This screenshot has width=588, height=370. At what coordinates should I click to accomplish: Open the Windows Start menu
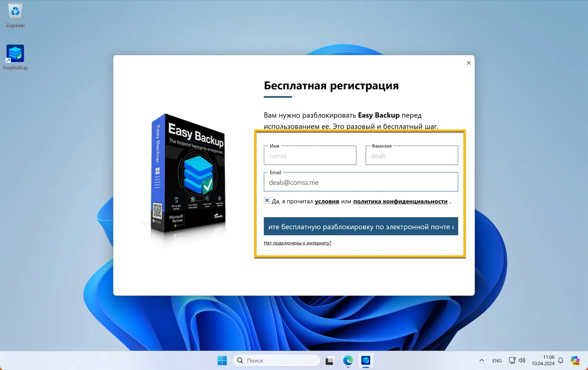click(x=222, y=360)
